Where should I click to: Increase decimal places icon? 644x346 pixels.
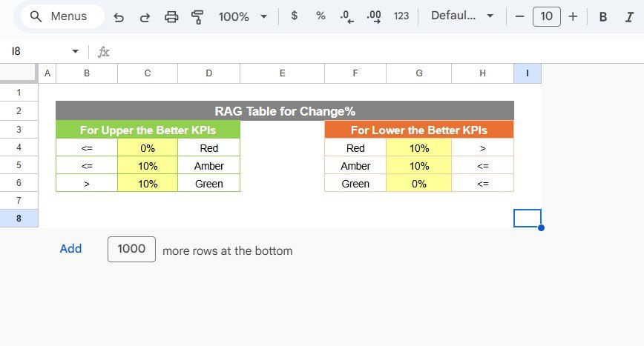pos(374,16)
